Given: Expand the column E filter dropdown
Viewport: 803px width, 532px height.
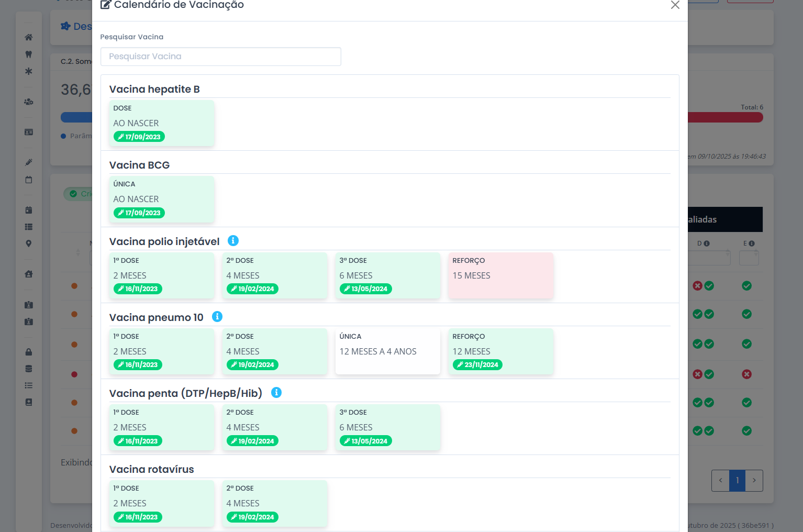Looking at the screenshot, I should coord(749,258).
